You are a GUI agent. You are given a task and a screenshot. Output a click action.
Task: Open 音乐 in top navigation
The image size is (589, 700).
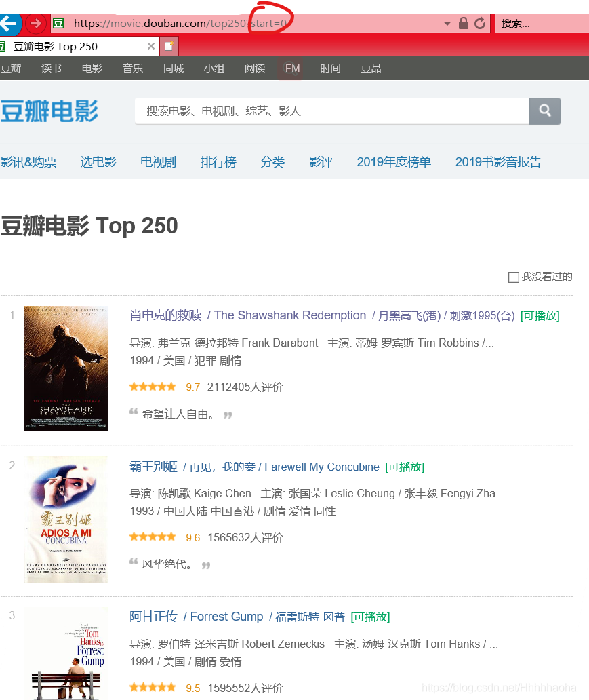pos(133,69)
